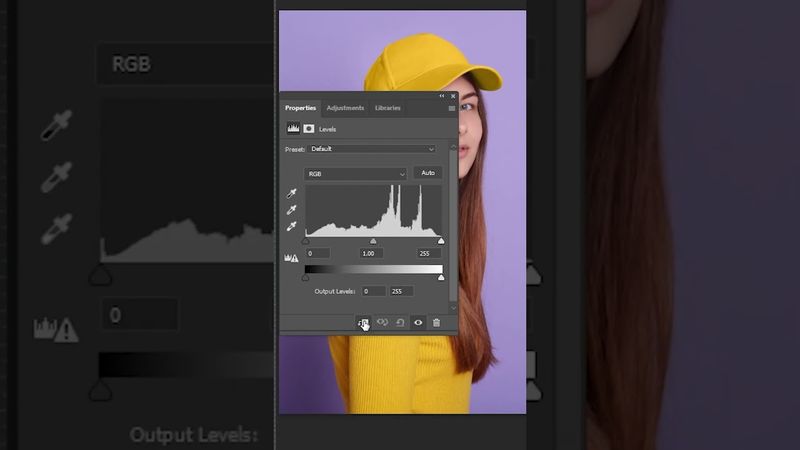Click the input highlights white slider handle
800x450 pixels.
441,241
